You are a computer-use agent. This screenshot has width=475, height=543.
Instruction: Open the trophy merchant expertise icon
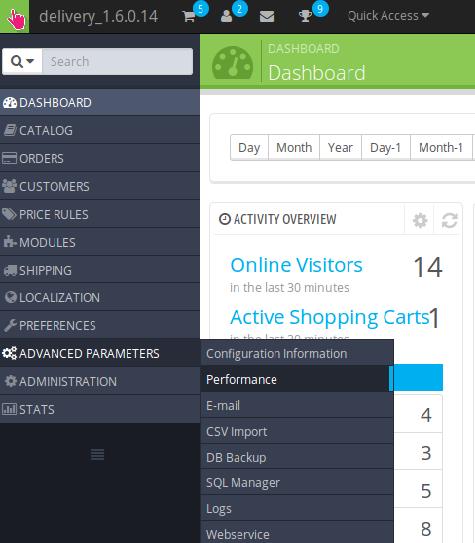point(305,16)
